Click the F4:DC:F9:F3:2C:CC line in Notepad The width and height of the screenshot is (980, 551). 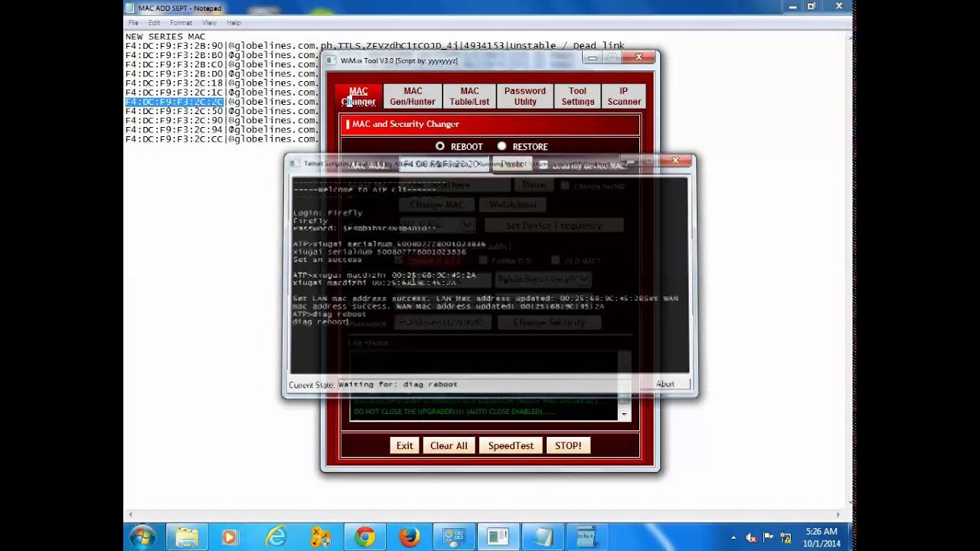pyautogui.click(x=221, y=139)
